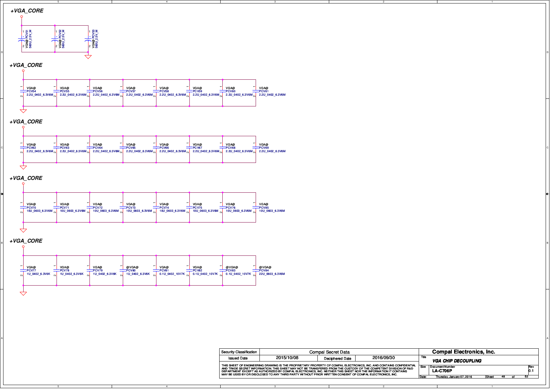Click the ground symbol below PCV70
The image size is (555, 392).
coord(23,230)
